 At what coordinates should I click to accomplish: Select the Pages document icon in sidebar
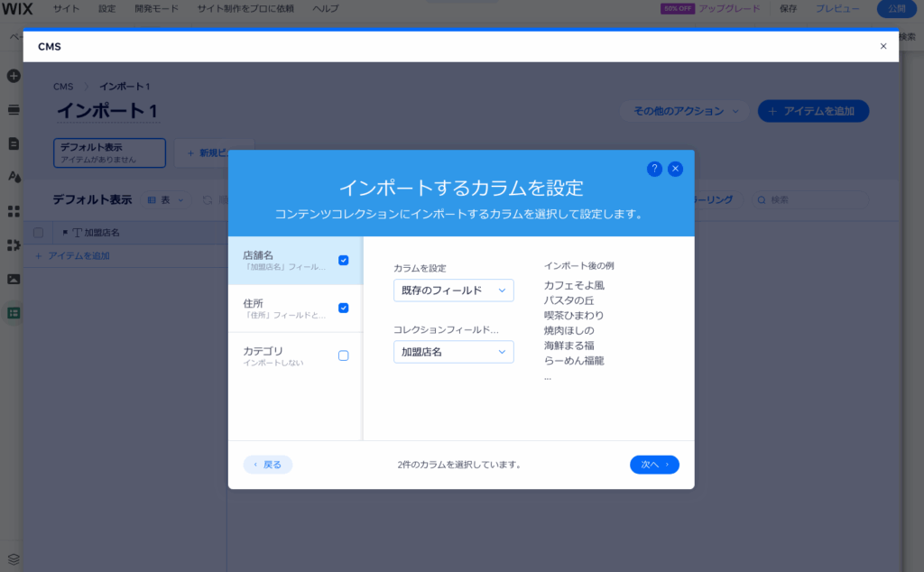[x=13, y=143]
